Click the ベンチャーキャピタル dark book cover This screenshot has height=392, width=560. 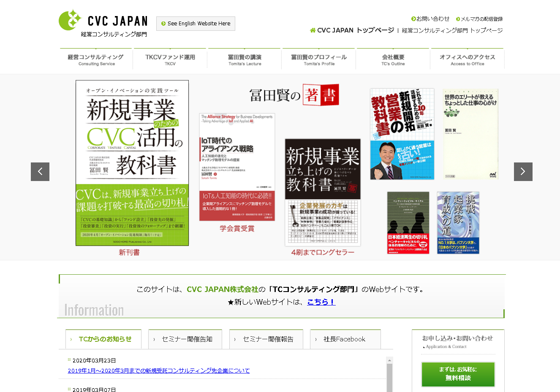[x=408, y=223]
